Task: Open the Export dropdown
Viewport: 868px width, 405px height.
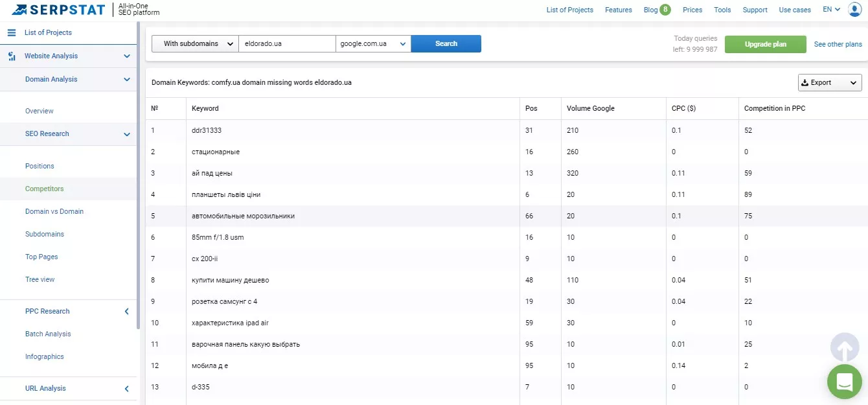Action: point(830,83)
